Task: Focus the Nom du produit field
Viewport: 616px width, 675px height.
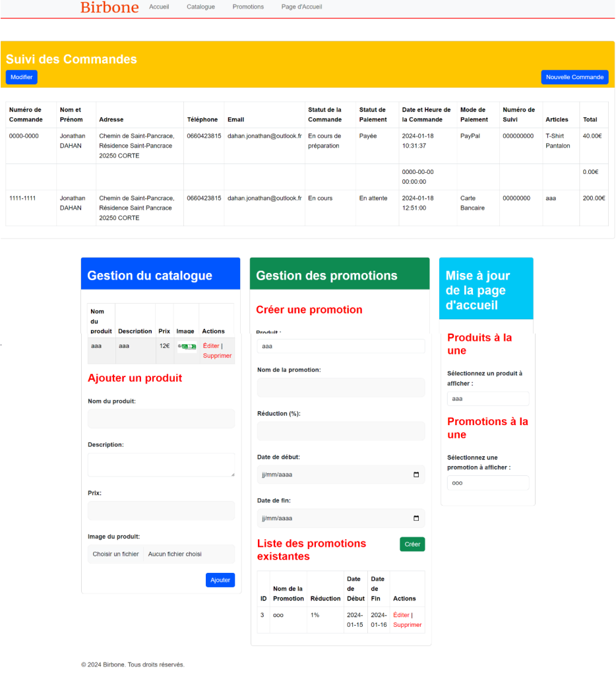Action: [x=161, y=419]
